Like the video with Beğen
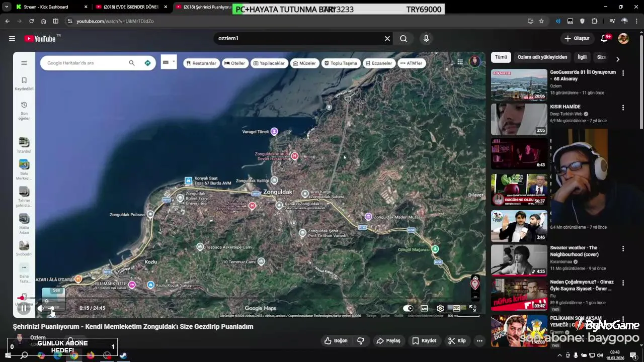Viewport: 644px width, 362px height. [x=336, y=340]
